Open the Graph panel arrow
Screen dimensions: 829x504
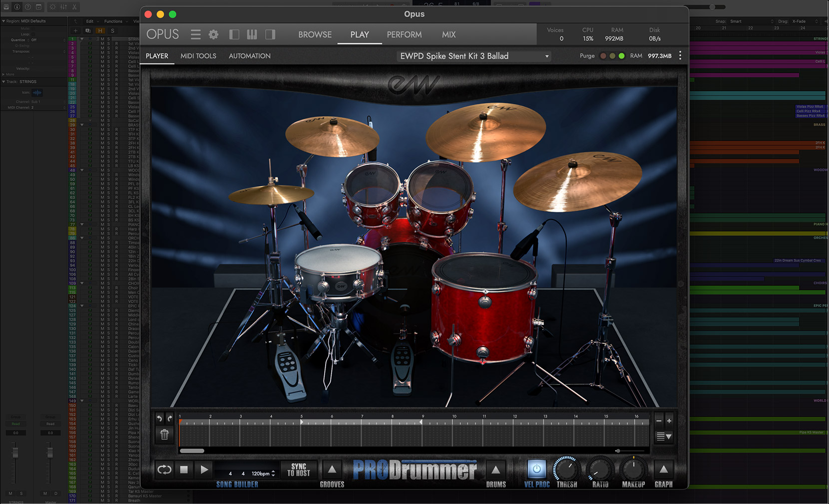tap(663, 470)
